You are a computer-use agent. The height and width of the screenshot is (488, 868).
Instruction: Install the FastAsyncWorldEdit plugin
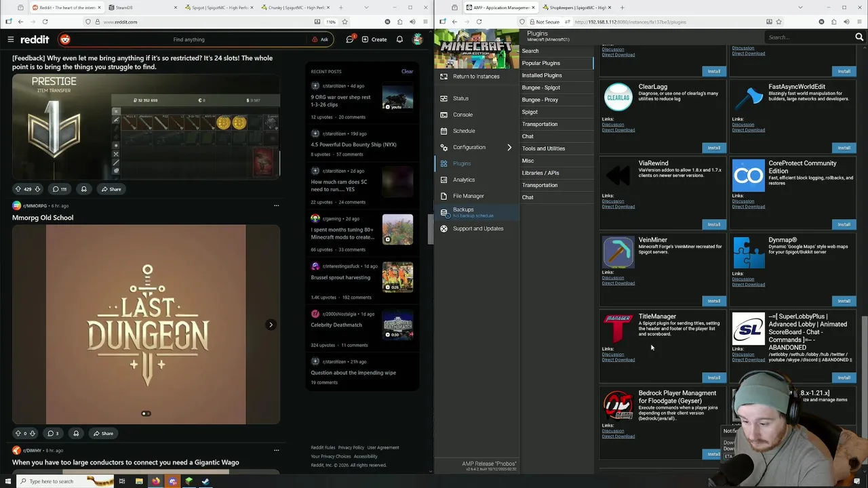pos(844,148)
